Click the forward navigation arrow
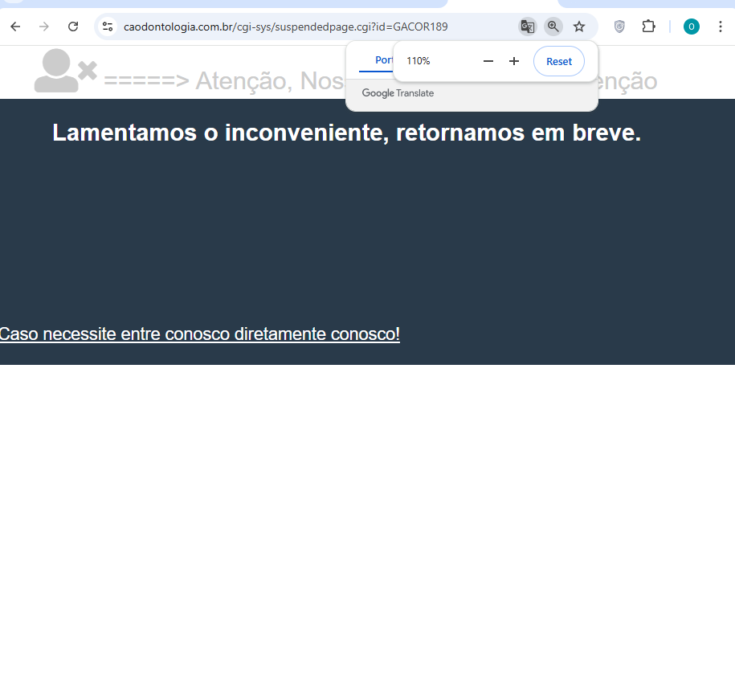This screenshot has width=735, height=700. click(x=44, y=27)
